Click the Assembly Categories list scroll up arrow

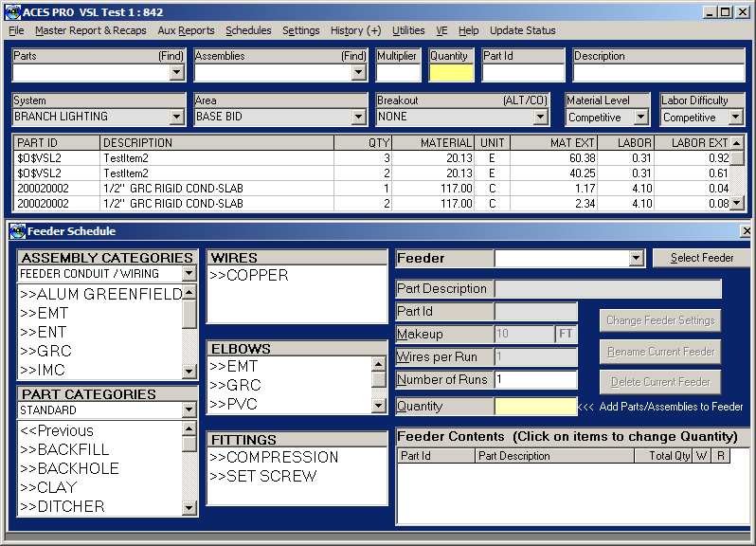pyautogui.click(x=189, y=292)
